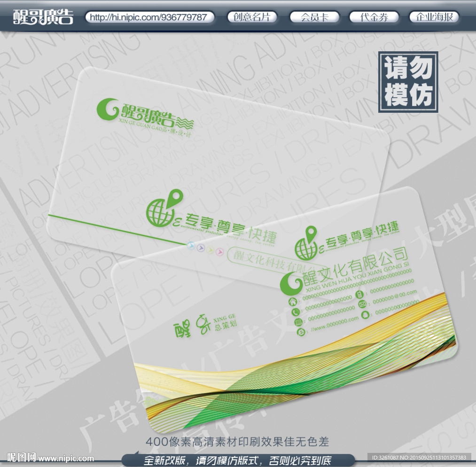Select the 代金券 tab
The image size is (476, 467).
(x=374, y=17)
